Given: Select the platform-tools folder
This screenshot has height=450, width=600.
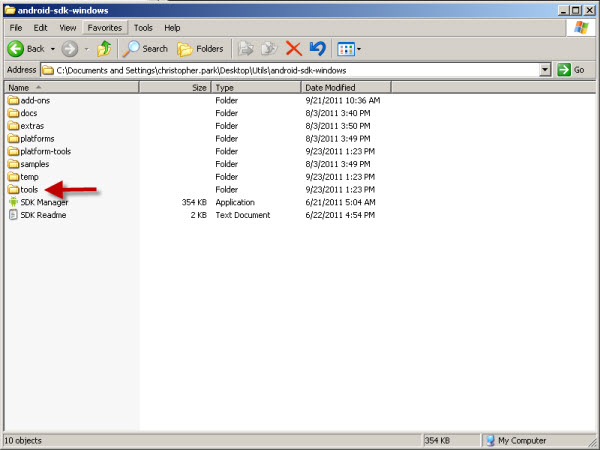Looking at the screenshot, I should point(45,151).
